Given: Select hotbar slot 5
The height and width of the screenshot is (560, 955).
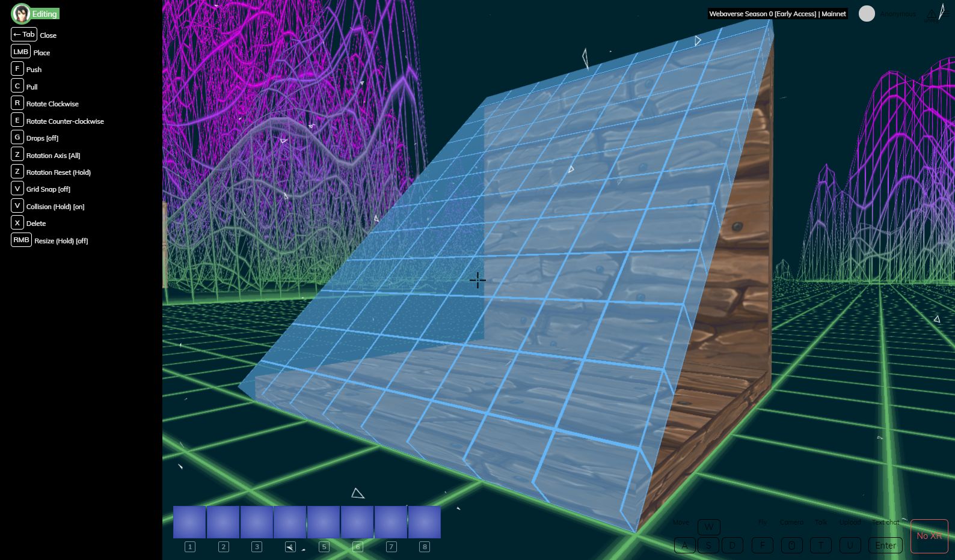Looking at the screenshot, I should point(324,522).
